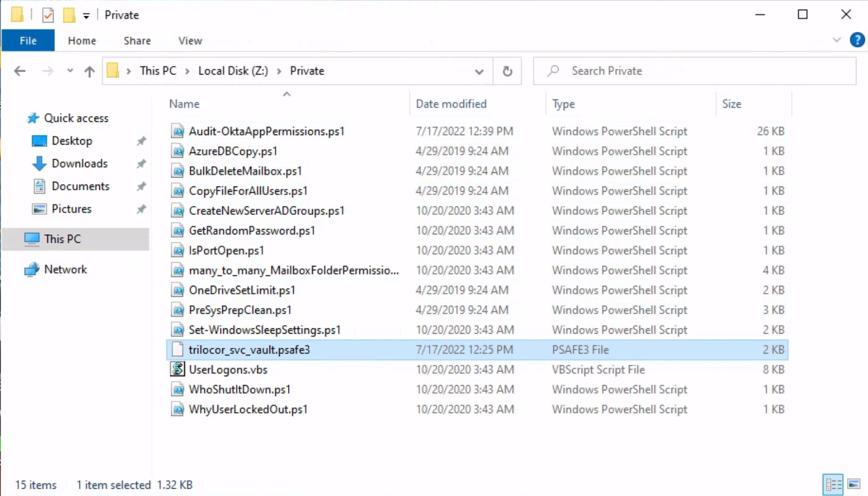
Task: Select the OneDriveSetLimit.ps1 file icon
Action: 178,290
